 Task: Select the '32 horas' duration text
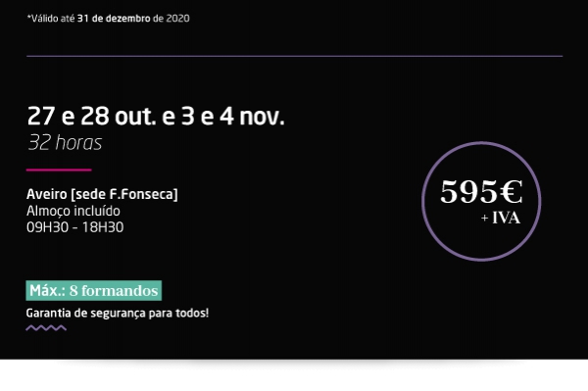65,143
